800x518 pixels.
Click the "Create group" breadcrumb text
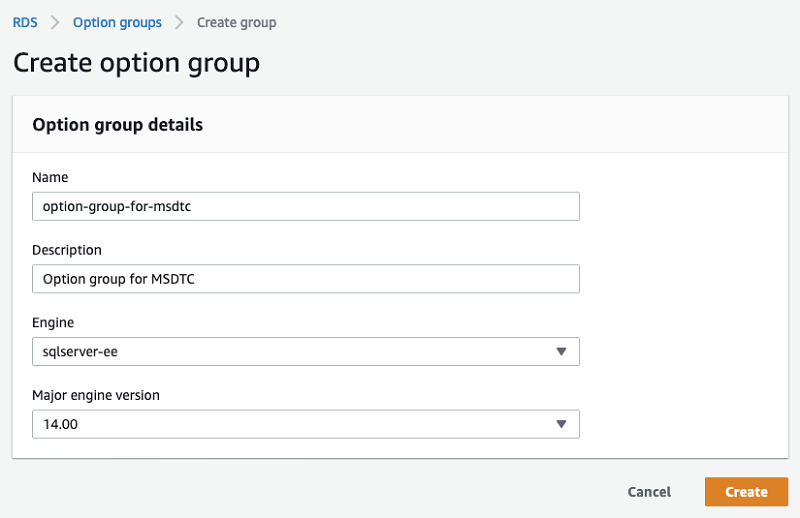tap(237, 22)
